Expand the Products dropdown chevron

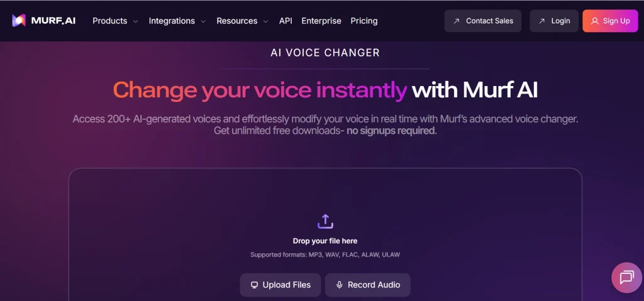(135, 21)
